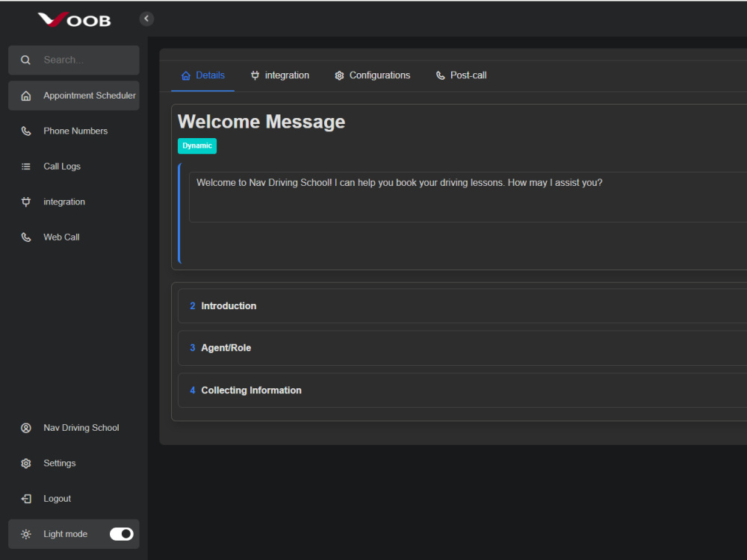Open the Nav Driving School account entry
This screenshot has height=560, width=747.
74,428
